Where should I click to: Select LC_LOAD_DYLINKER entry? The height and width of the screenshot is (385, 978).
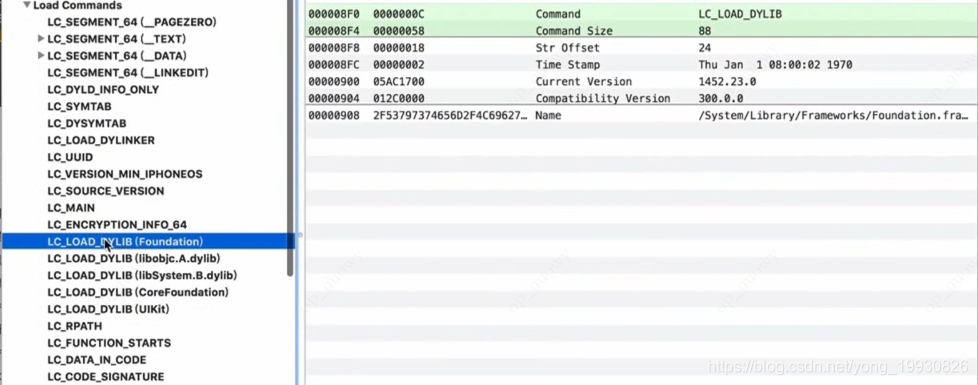coord(101,140)
